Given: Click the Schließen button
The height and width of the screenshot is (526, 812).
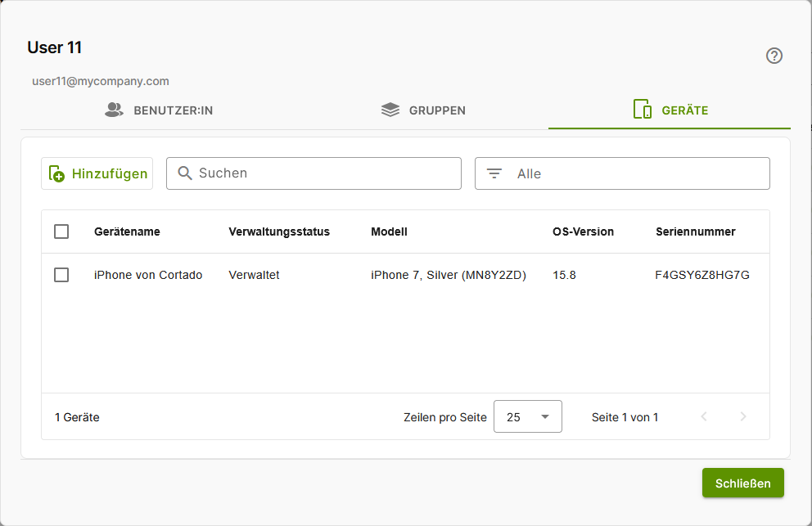Looking at the screenshot, I should tap(742, 483).
